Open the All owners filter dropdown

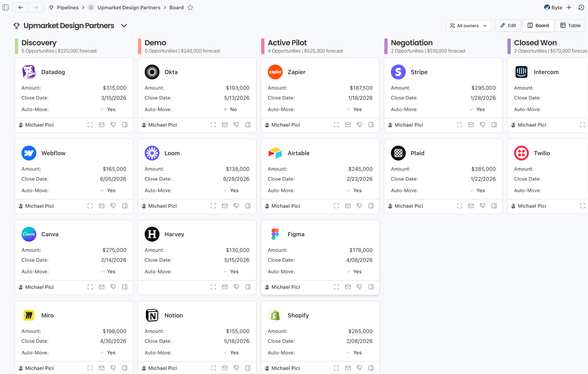pos(468,26)
